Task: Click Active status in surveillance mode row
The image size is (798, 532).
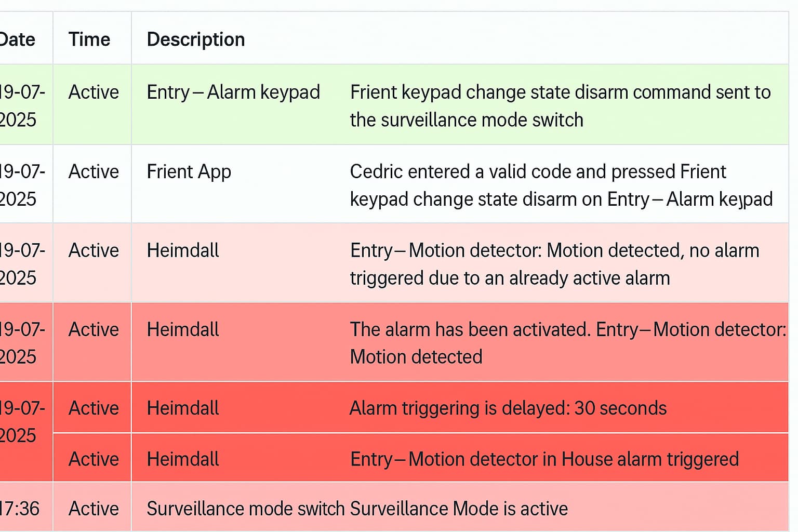Action: [x=94, y=509]
